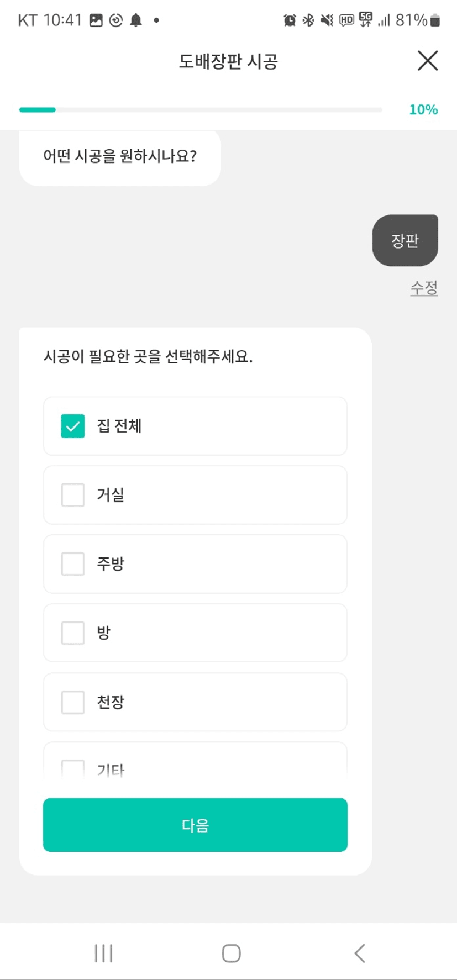Close the 도배장판 시공 form
This screenshot has height=980, width=457.
[x=427, y=61]
